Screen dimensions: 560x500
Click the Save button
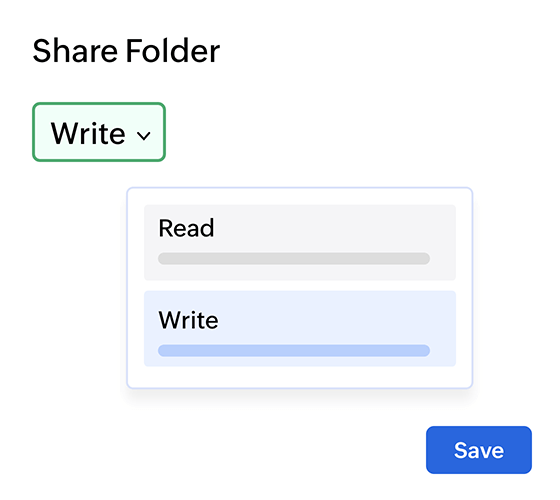click(x=479, y=450)
